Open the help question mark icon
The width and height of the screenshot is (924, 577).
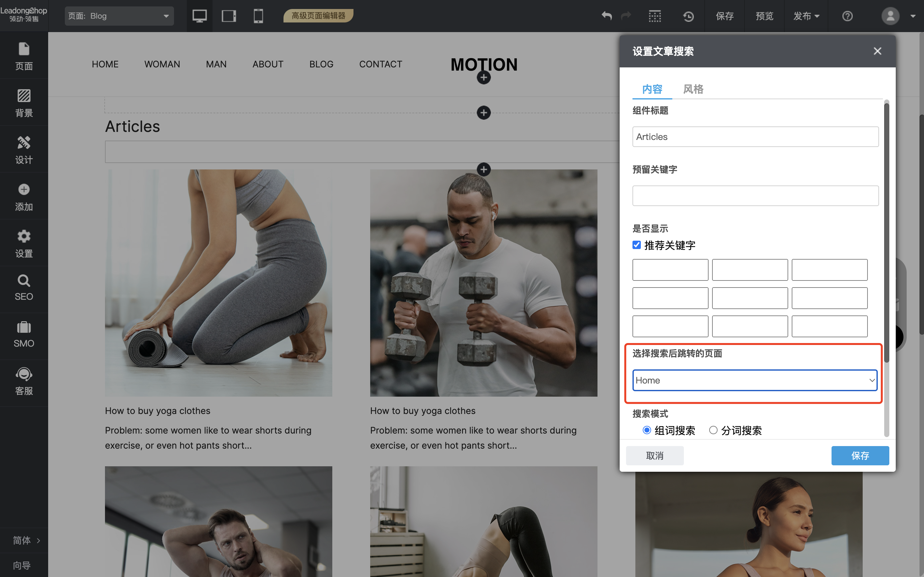[x=847, y=16]
